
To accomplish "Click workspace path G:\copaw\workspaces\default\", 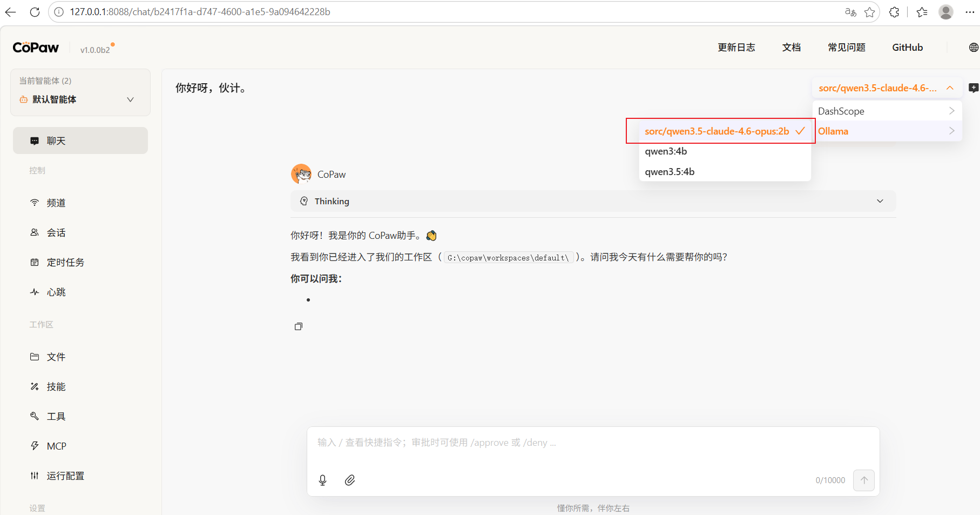I will coord(508,258).
